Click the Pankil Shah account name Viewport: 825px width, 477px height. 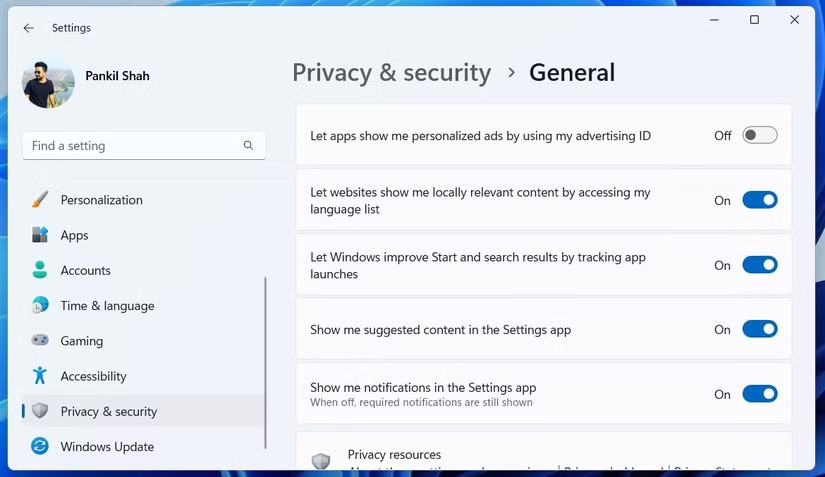[x=117, y=76]
